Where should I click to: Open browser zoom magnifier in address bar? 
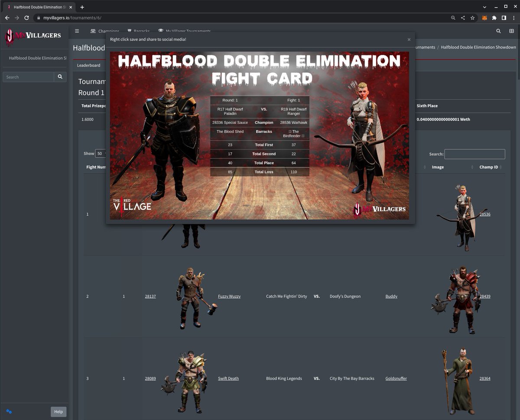(453, 18)
